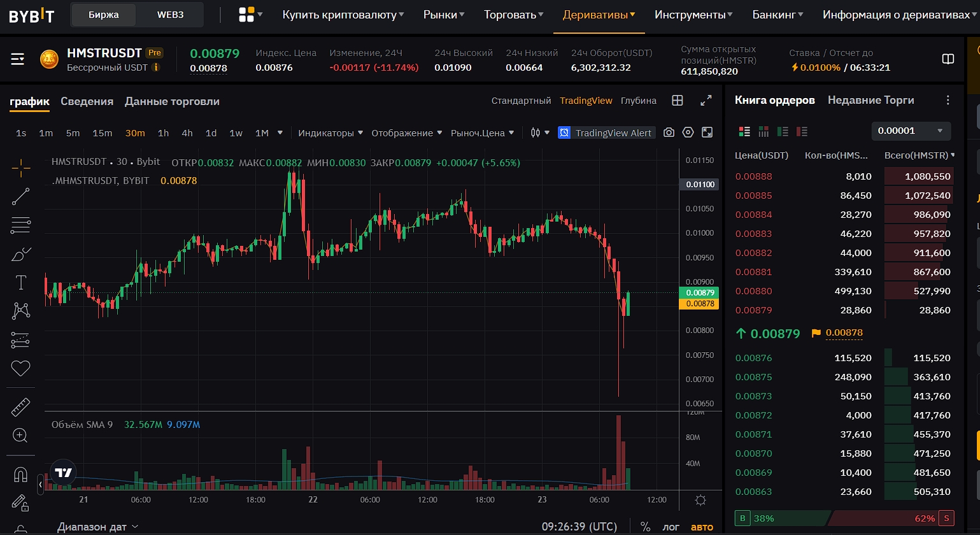Click the heart favorites icon
This screenshot has height=535, width=980.
[x=21, y=368]
